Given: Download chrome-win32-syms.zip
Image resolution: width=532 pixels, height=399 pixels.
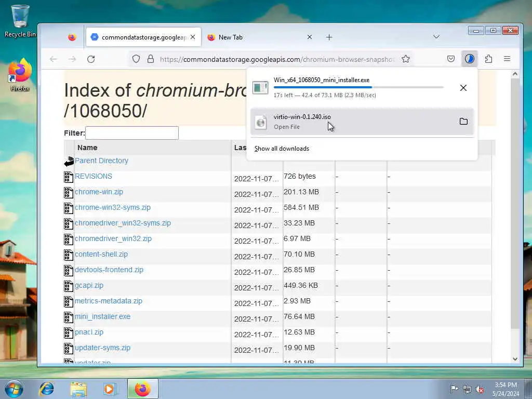Looking at the screenshot, I should coord(113,207).
